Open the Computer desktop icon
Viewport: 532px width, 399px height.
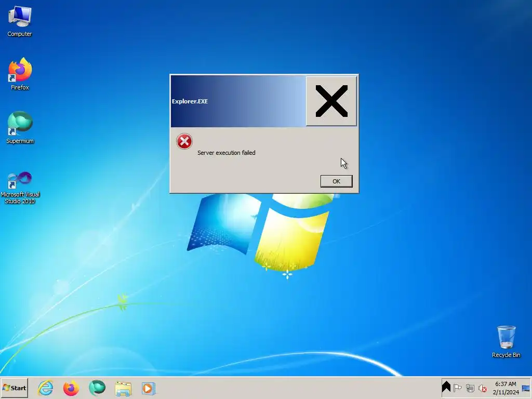tap(20, 21)
